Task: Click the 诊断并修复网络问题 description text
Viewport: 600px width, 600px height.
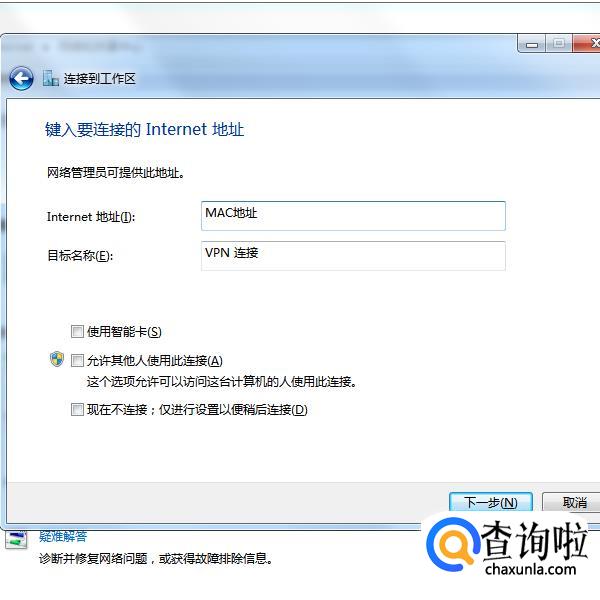Action: 93,559
